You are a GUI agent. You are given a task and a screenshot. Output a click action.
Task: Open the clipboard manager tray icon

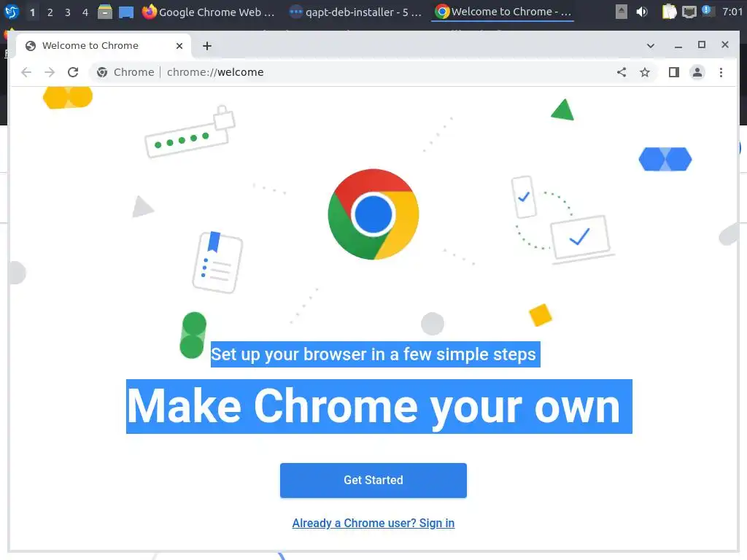pyautogui.click(x=670, y=12)
